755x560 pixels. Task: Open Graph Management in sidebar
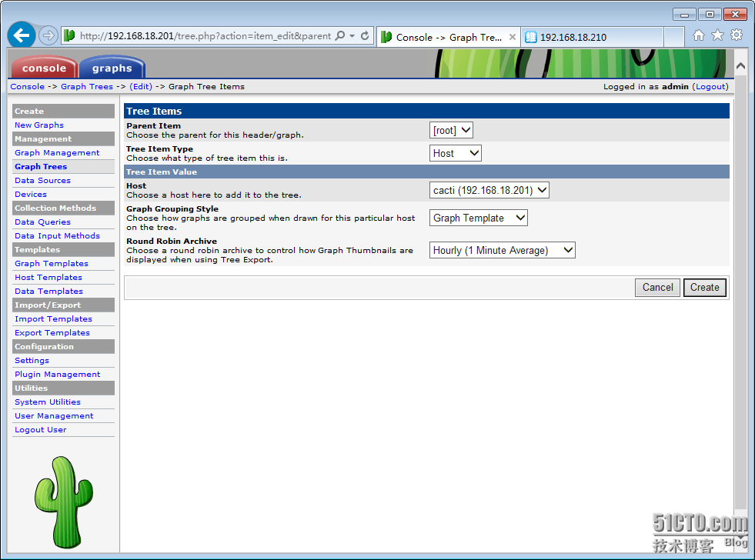pyautogui.click(x=57, y=152)
